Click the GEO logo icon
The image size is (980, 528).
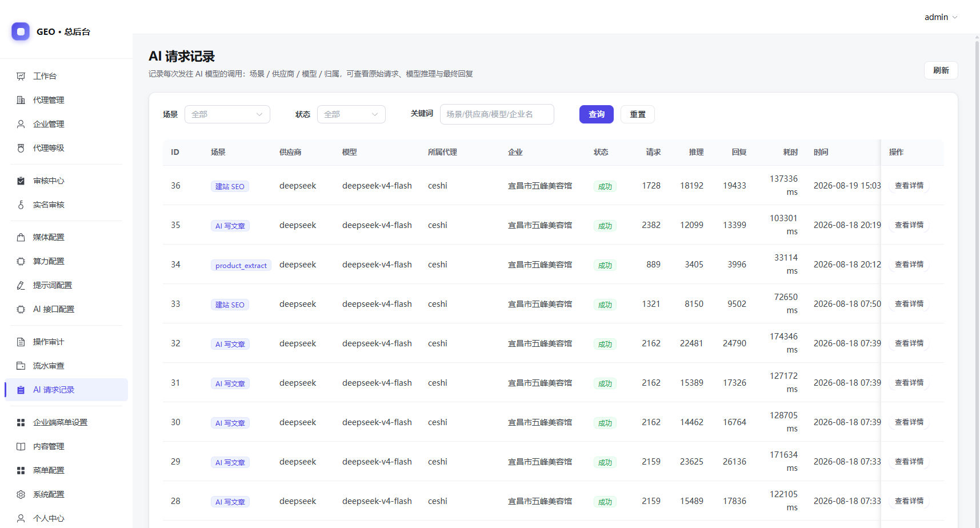pos(21,31)
